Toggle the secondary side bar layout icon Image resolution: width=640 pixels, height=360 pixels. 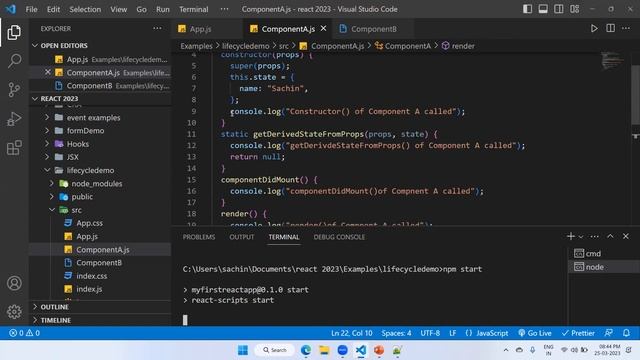click(559, 9)
